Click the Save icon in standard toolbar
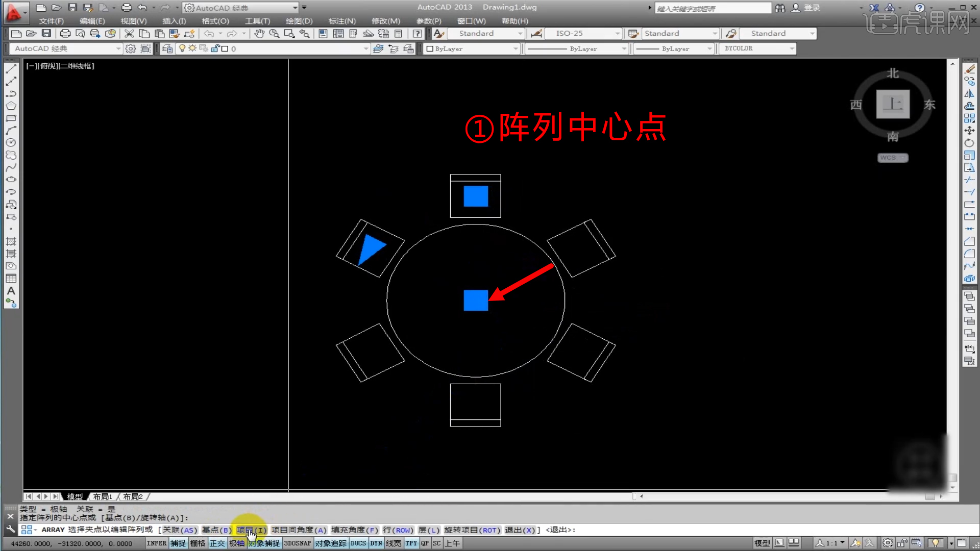980x551 pixels. [x=46, y=34]
